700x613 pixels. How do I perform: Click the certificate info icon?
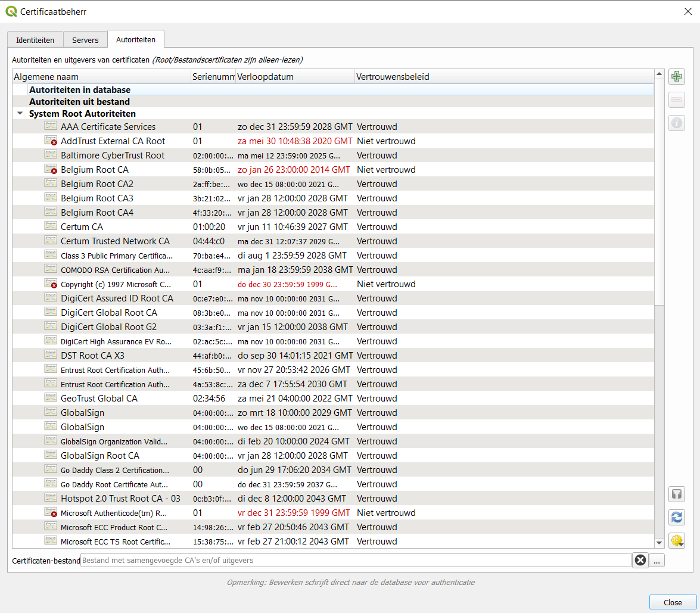[x=676, y=123]
